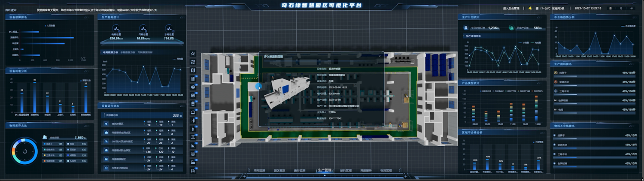Switch to the 气耗数据分析 tab
Viewport: 644px width, 181px height.
click(145, 52)
